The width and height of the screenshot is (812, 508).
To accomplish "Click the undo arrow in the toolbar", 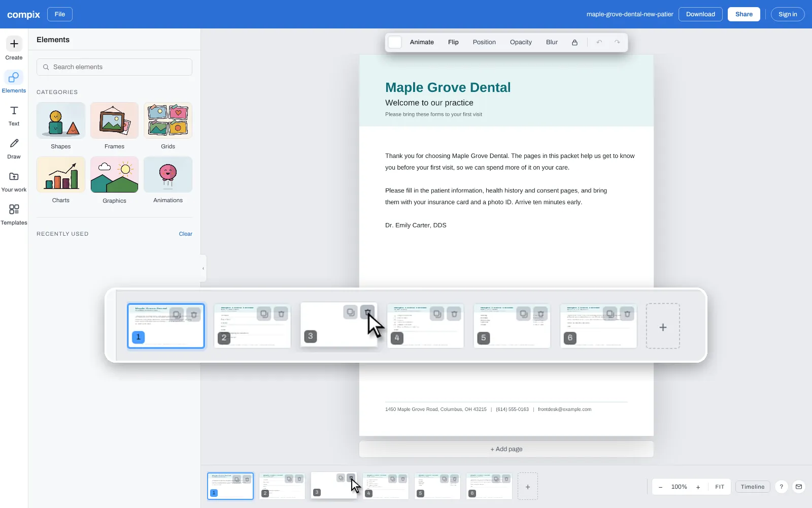I will [599, 42].
